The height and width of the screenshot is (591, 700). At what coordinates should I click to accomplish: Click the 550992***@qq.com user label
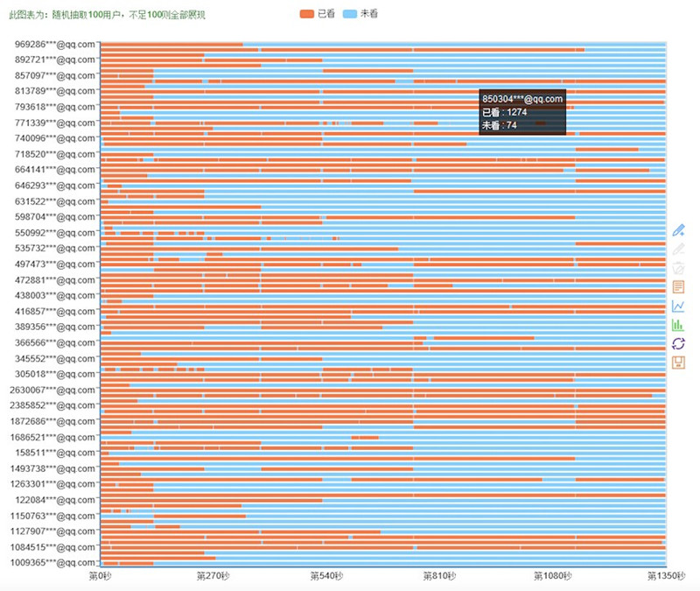(x=55, y=233)
